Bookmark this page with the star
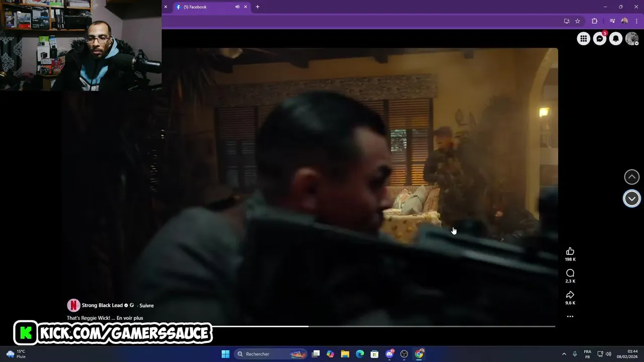644x362 pixels. (x=578, y=21)
